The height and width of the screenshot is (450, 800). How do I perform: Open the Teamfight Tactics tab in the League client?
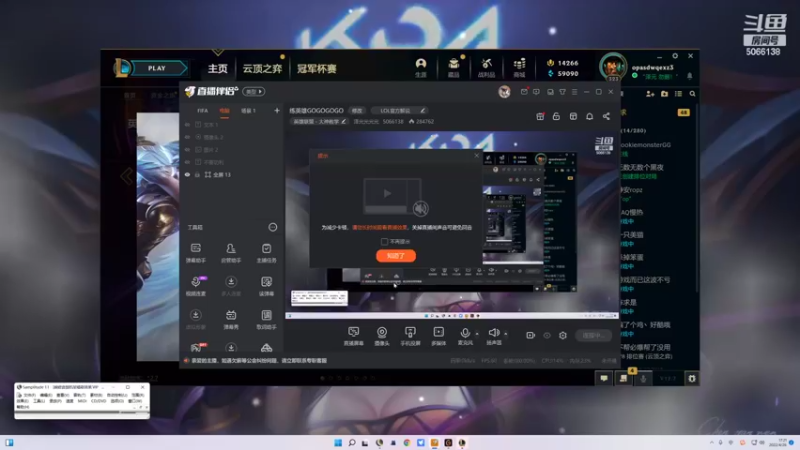[262, 68]
